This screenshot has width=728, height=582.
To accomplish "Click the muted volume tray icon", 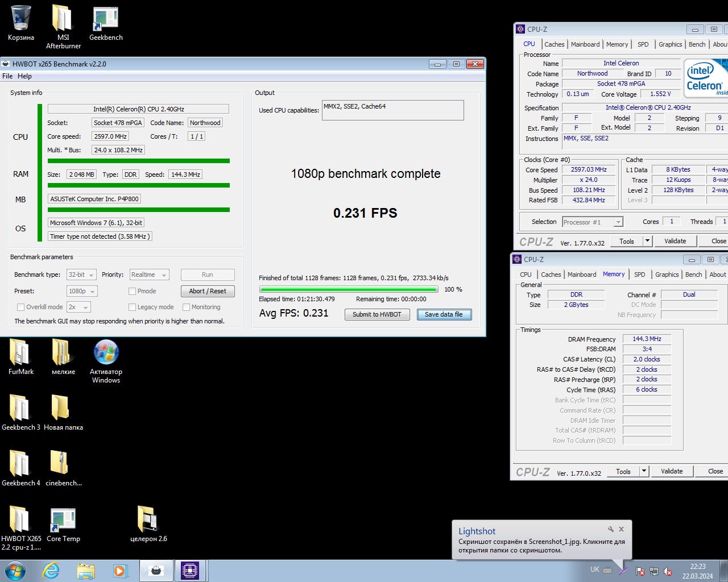I will point(668,571).
